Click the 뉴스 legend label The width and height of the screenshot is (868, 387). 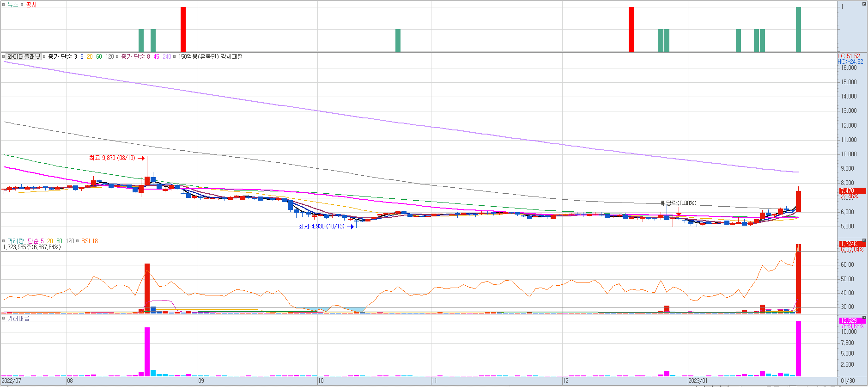(x=12, y=5)
